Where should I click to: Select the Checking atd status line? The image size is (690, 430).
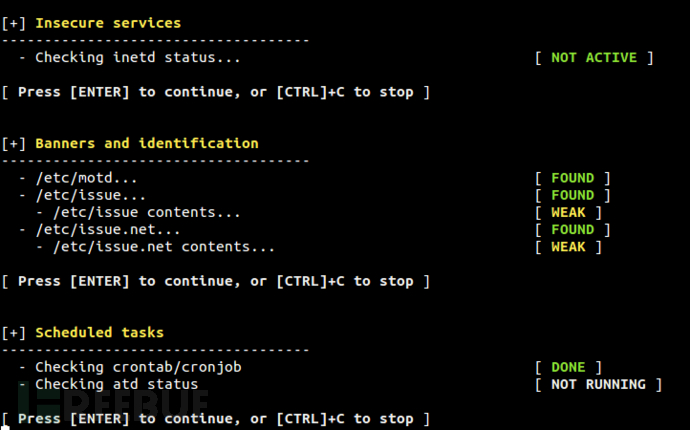coord(116,384)
